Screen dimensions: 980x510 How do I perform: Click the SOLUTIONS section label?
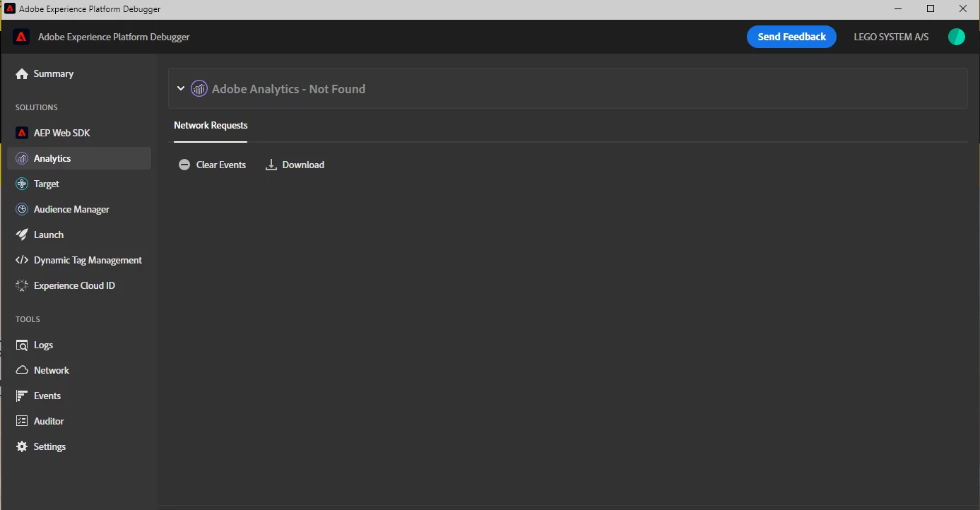(x=37, y=107)
